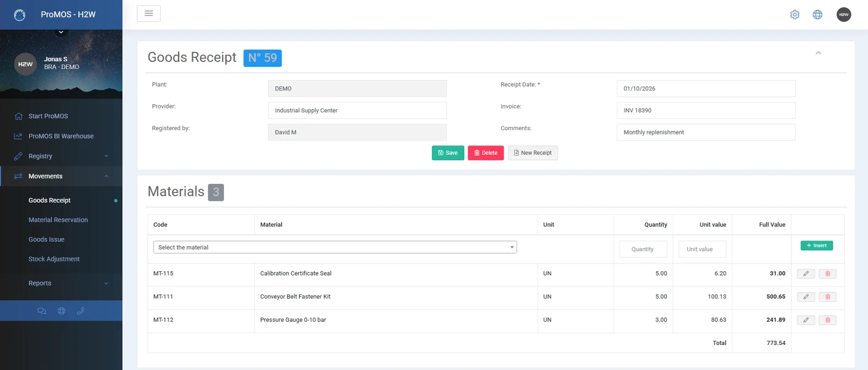Screen dimensions: 868x370
Task: Open the Select the material dropdown
Action: coord(335,247)
